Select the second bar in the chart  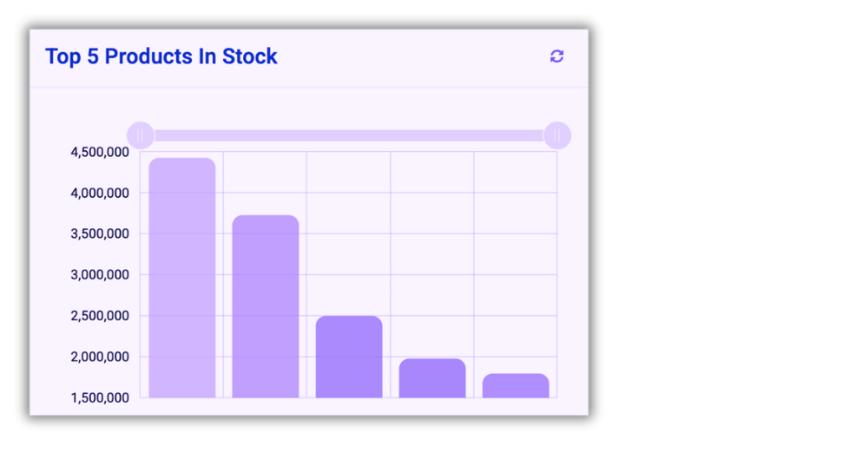coord(266,306)
